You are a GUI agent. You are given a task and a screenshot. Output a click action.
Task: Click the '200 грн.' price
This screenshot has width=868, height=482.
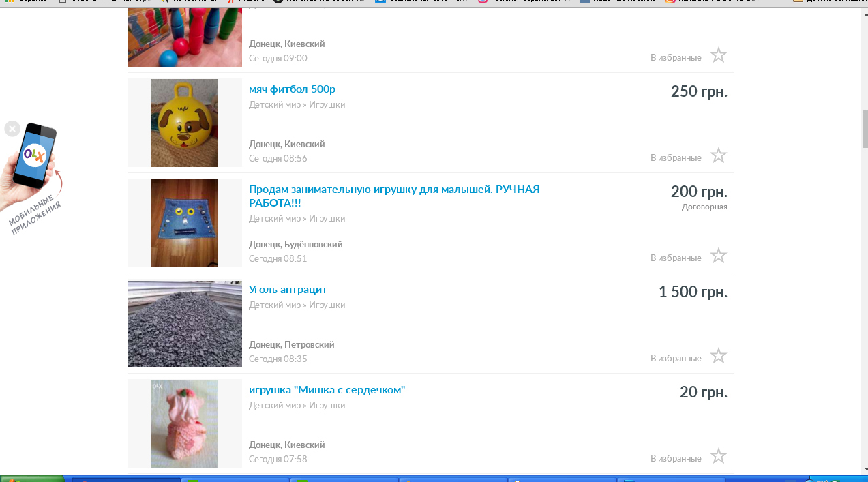[x=699, y=192]
